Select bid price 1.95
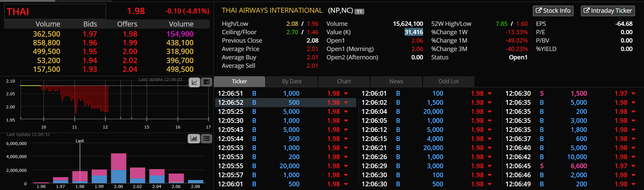This screenshot has width=644, height=190. point(90,52)
